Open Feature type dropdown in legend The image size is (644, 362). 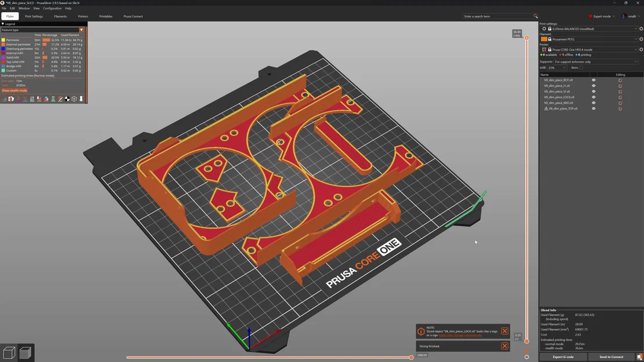42,30
